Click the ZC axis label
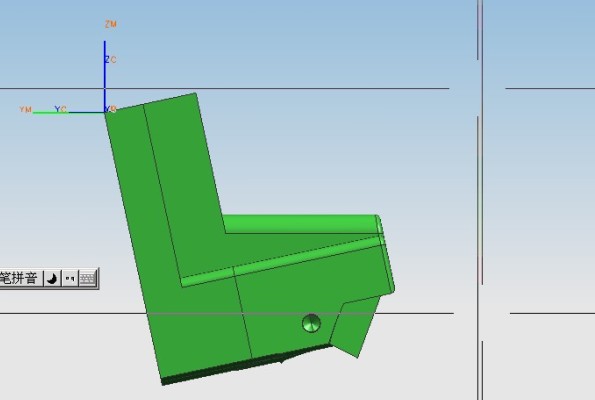595x400 pixels. [111, 60]
